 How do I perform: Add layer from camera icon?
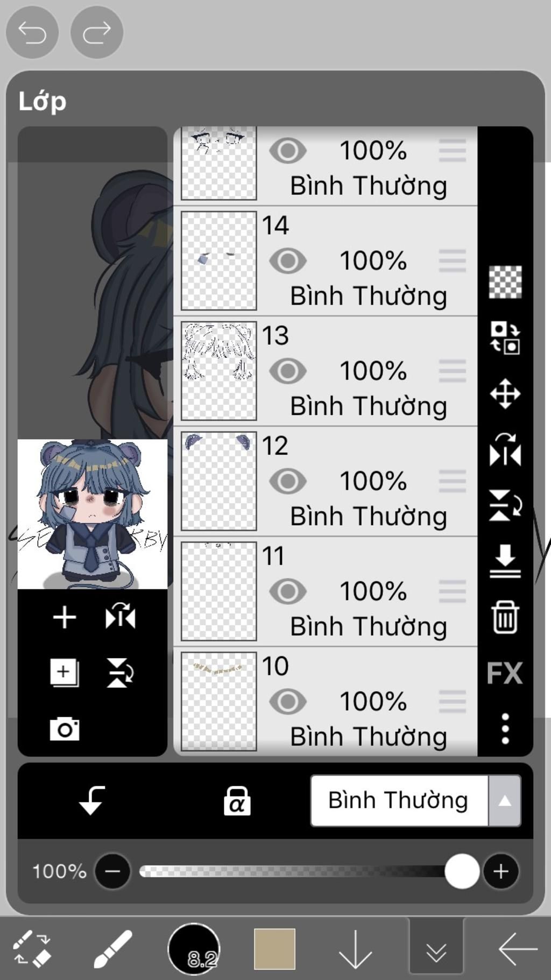[65, 729]
